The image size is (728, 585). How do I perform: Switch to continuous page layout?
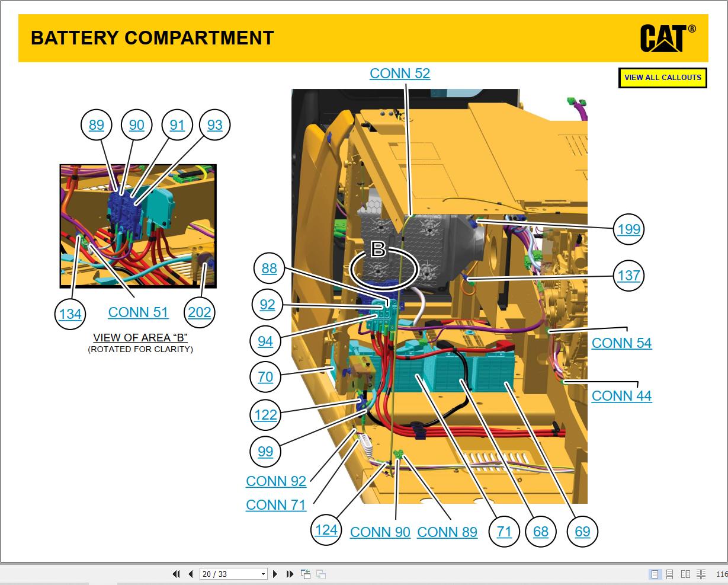669,574
